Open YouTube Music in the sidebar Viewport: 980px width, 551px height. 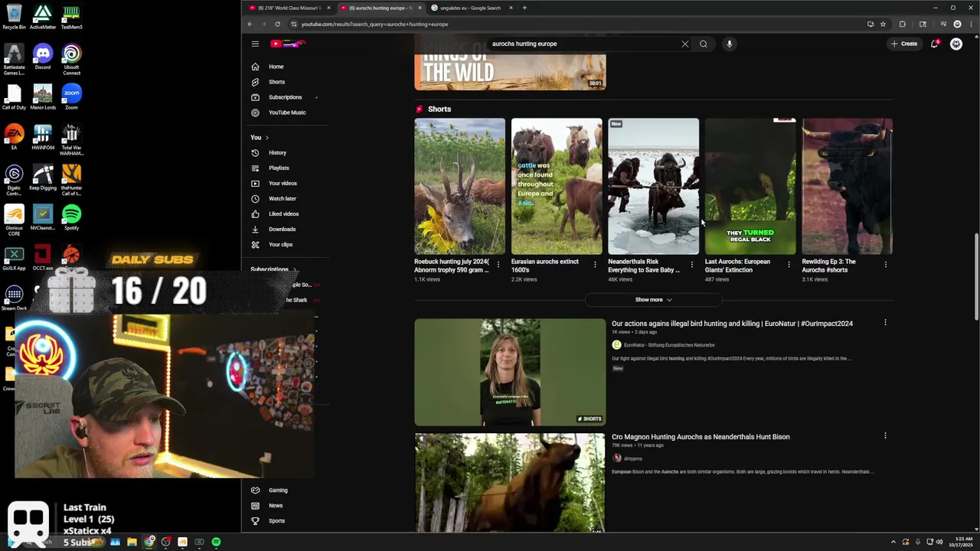click(x=286, y=112)
